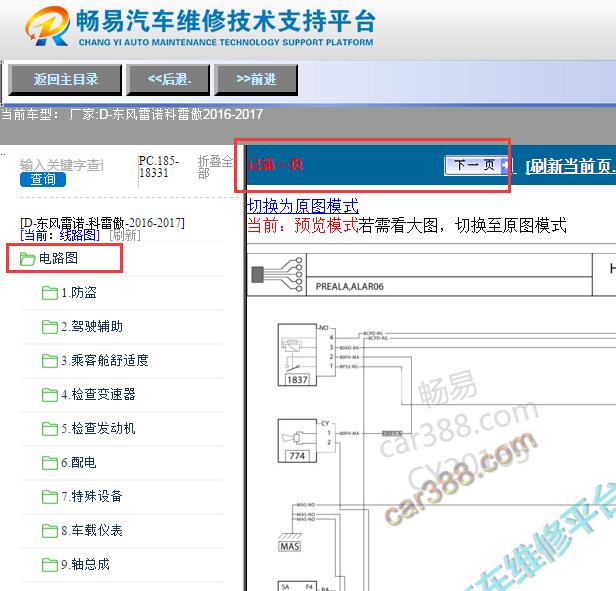
Task: Click the 返回主目录 button
Action: coord(65,80)
